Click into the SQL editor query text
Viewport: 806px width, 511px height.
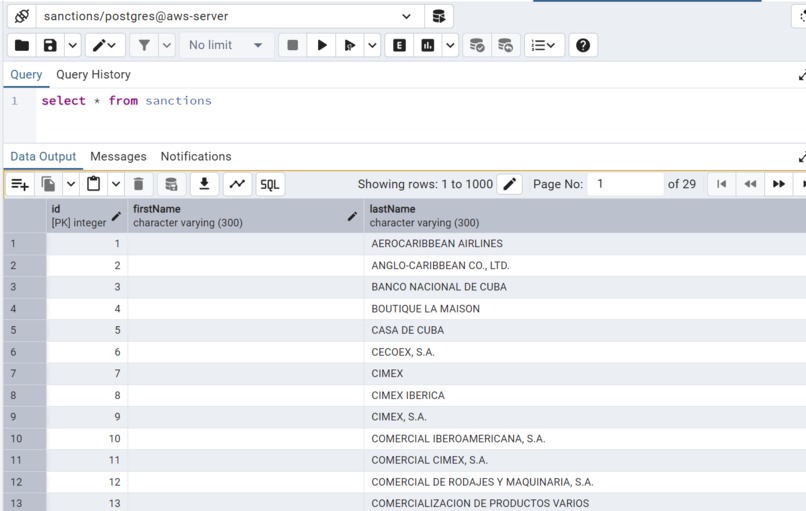[x=126, y=101]
